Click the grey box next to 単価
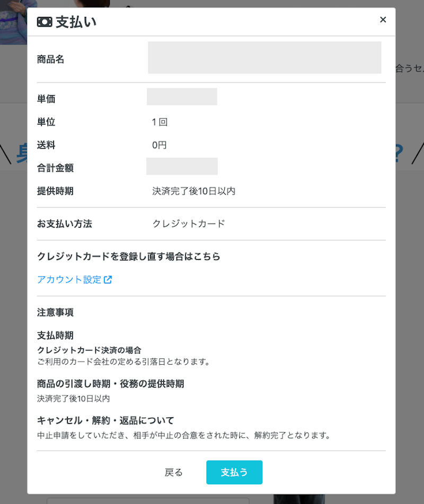Viewport: 424px width, 504px height. [x=182, y=97]
